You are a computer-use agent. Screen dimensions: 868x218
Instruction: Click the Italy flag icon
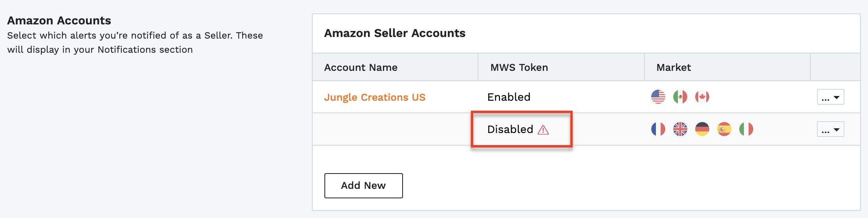746,129
